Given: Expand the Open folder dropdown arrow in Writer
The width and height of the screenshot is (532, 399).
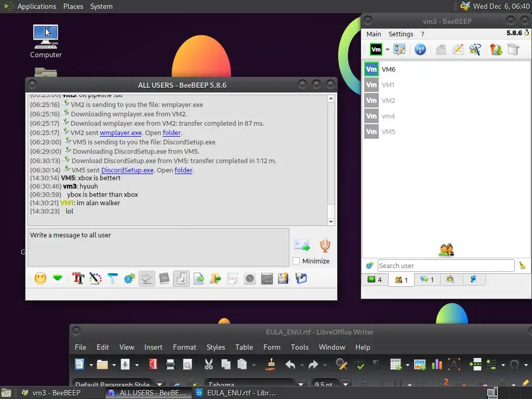Looking at the screenshot, I should coord(114,365).
